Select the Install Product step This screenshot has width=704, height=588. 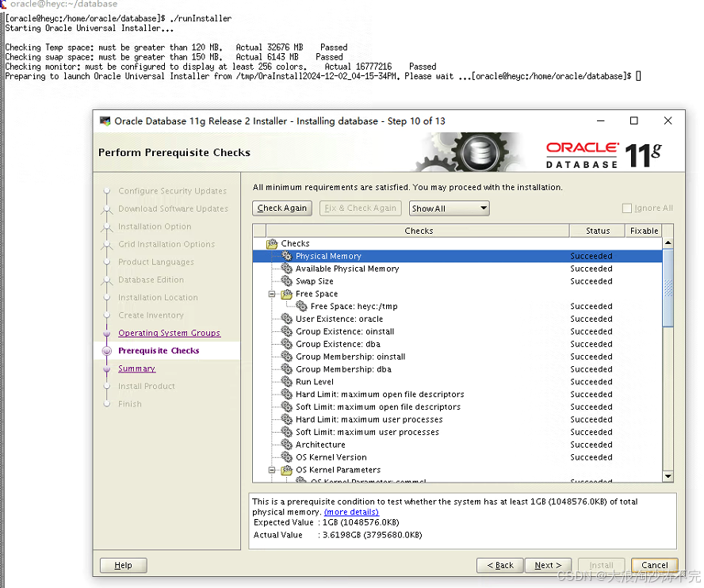pos(147,386)
